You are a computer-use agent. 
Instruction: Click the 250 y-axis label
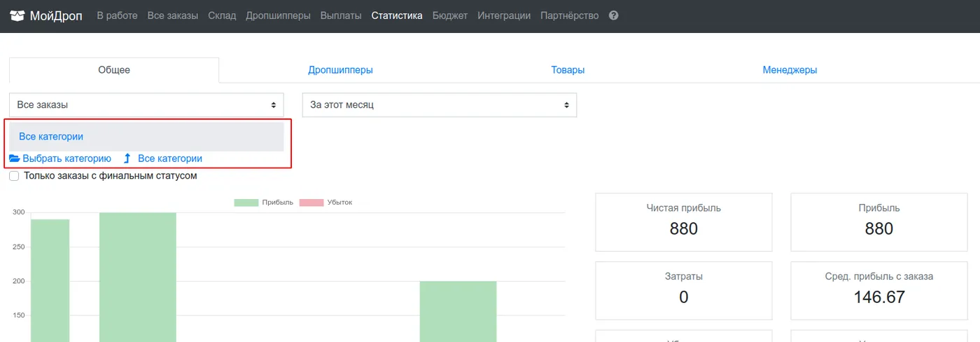(18, 247)
